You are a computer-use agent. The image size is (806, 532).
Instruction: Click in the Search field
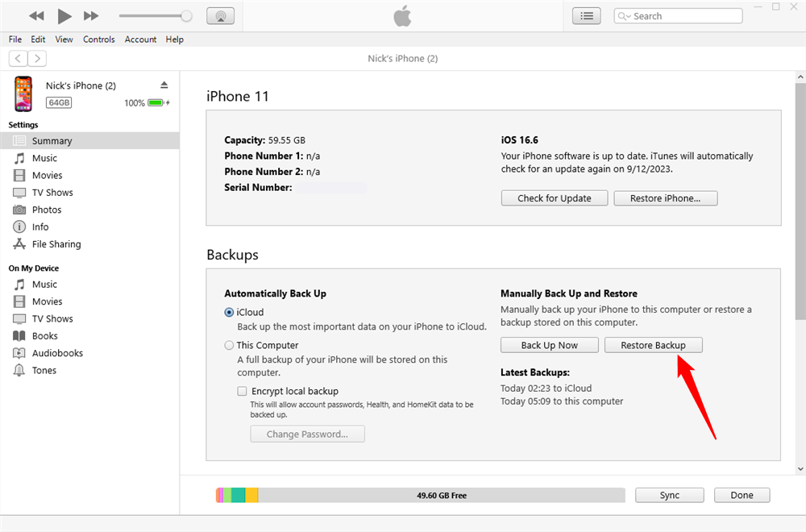[x=685, y=16]
